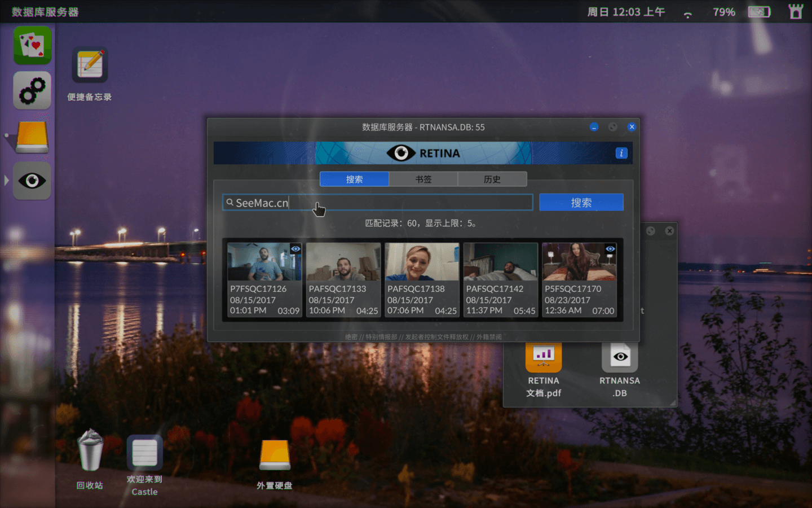The width and height of the screenshot is (812, 508).
Task: Open the 回收站 trash icon
Action: pos(90,450)
